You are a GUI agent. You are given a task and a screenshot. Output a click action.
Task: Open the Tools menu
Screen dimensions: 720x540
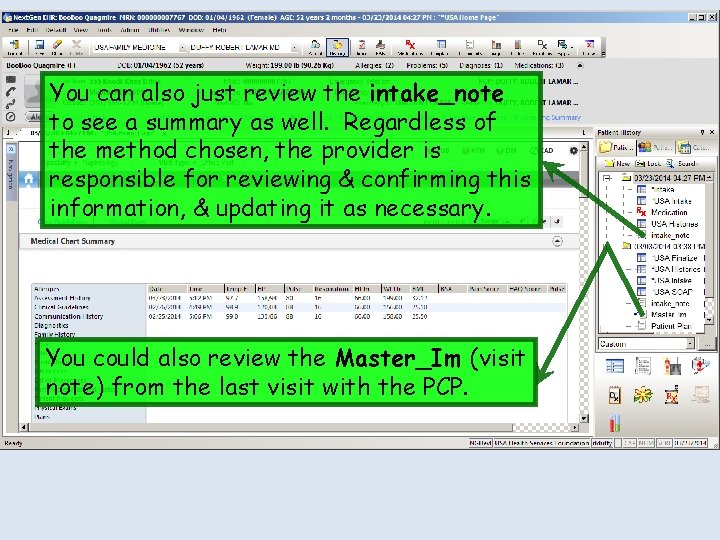click(104, 30)
